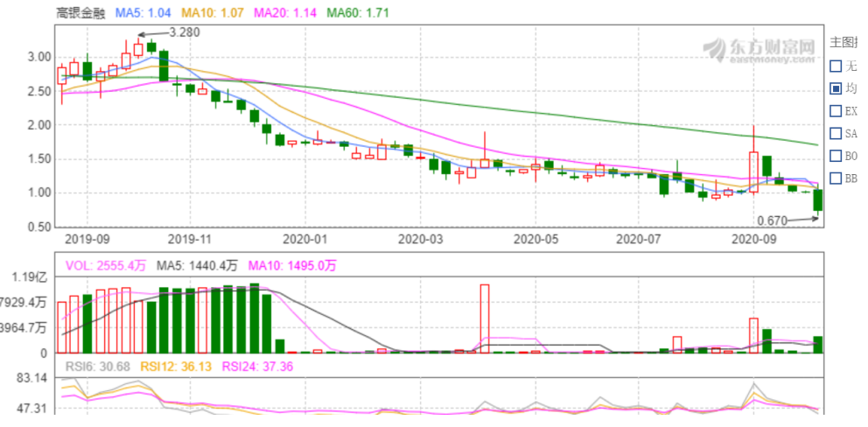Tick the SA indicator checkbox
Viewport: 868px width, 427px height.
[x=836, y=134]
